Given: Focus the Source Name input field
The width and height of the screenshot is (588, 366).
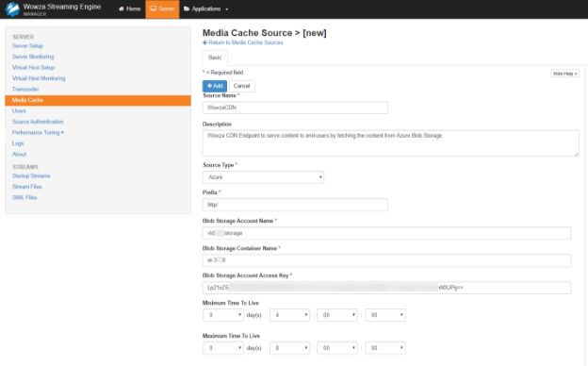Looking at the screenshot, I should click(295, 108).
